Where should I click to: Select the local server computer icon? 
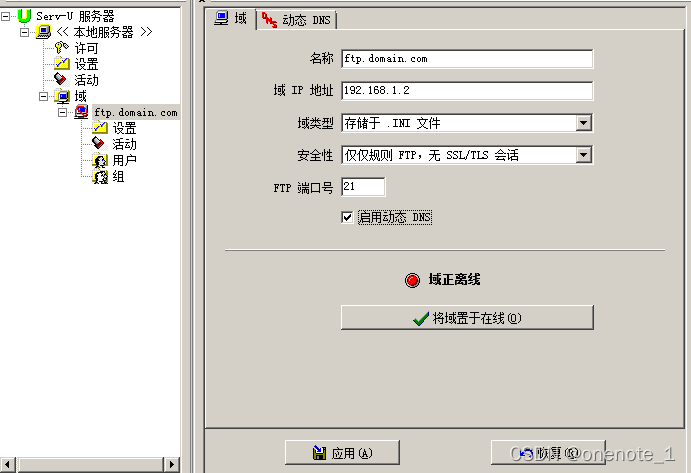coord(43,32)
